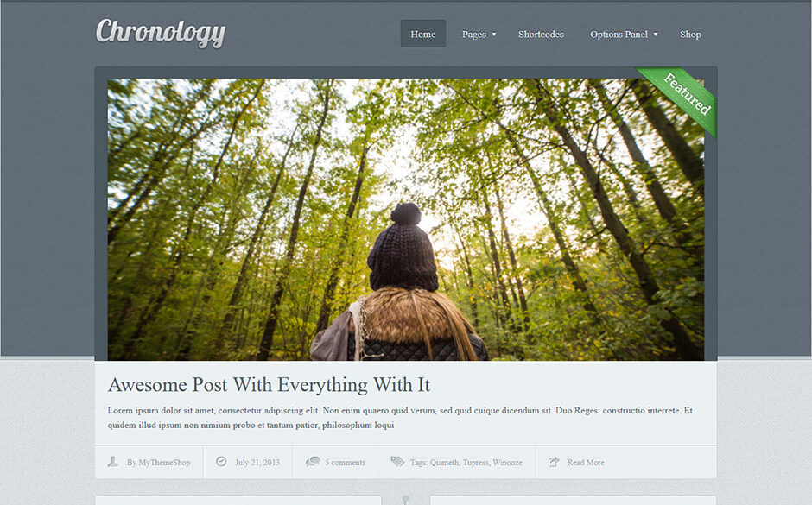
Task: Expand the Options Panel dropdown arrow
Action: (x=656, y=35)
